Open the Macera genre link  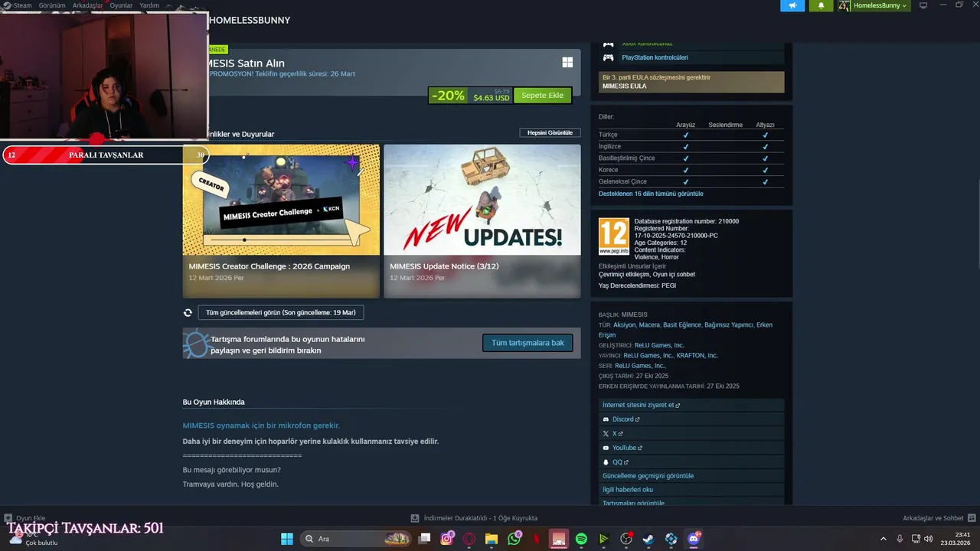tap(649, 325)
